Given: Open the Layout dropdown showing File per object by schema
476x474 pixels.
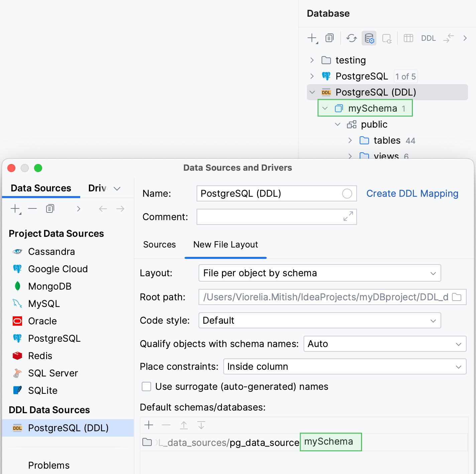Looking at the screenshot, I should [319, 273].
